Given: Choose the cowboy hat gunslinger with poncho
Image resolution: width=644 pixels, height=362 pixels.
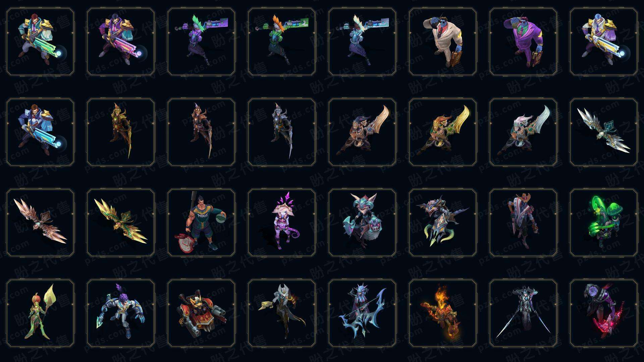Looking at the screenshot, I should [523, 223].
